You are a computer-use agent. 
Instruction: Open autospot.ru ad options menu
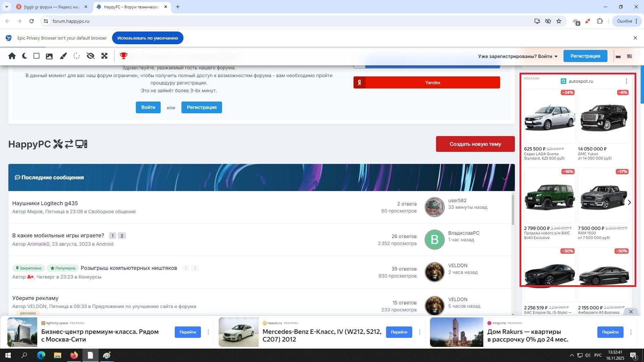[x=626, y=81]
